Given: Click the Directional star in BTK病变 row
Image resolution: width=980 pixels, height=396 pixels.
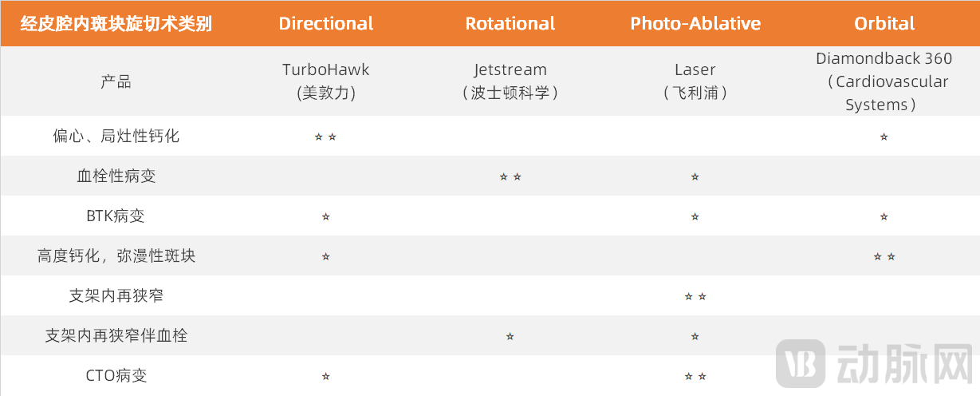Looking at the screenshot, I should [325, 216].
